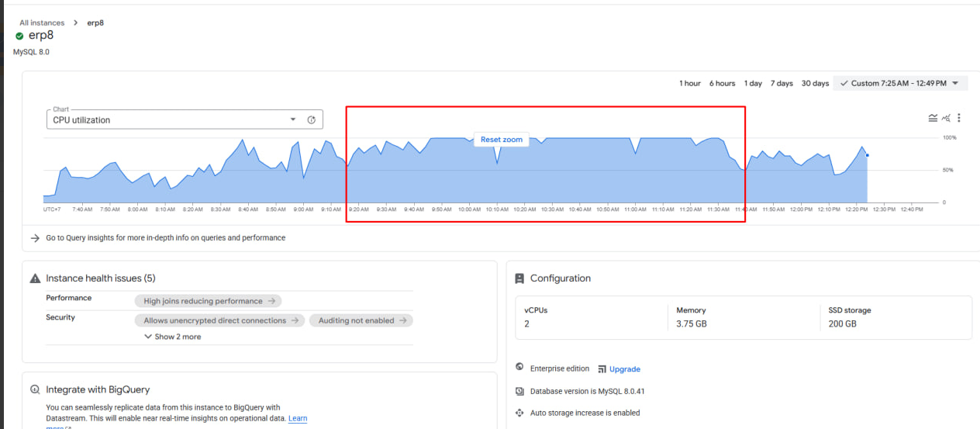The image size is (980, 429).
Task: Click the Reset zoom button
Action: click(x=502, y=140)
